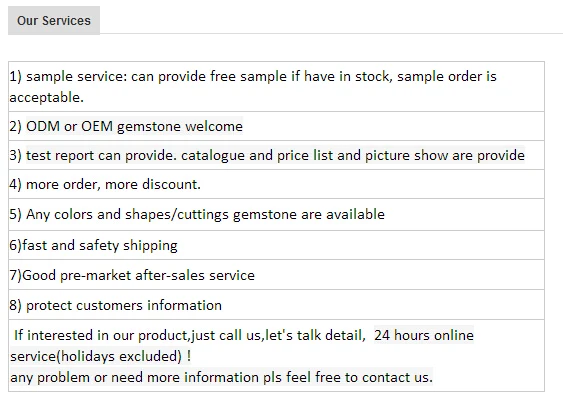Click the number 5) row marker
The width and height of the screenshot is (563, 409).
coord(15,214)
